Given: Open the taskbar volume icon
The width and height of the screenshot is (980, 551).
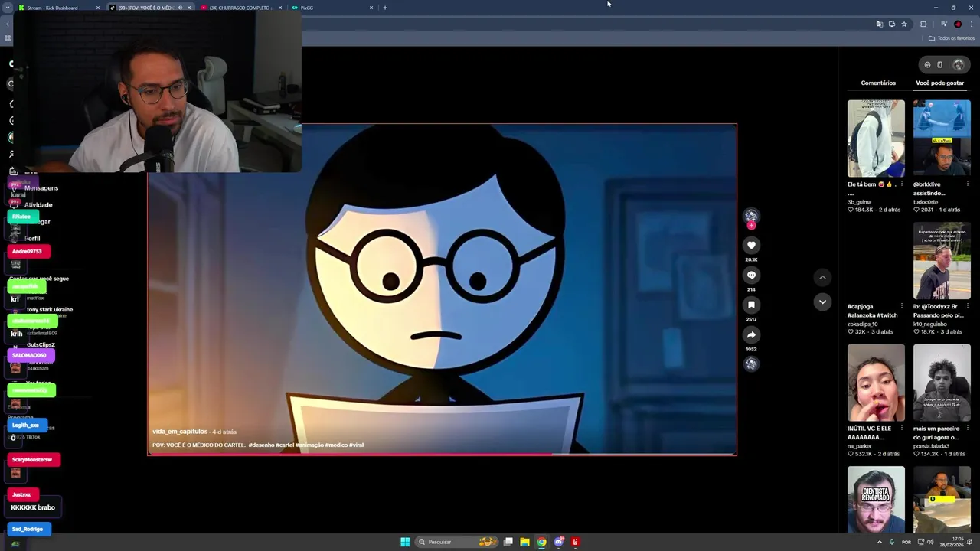Looking at the screenshot, I should (x=930, y=542).
